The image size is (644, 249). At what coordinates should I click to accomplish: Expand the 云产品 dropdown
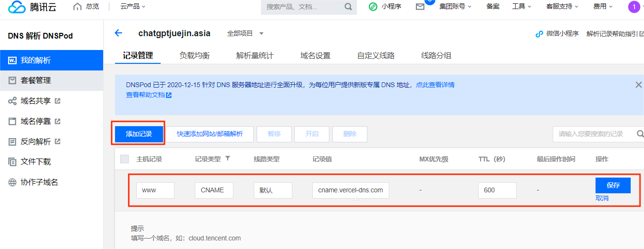point(133,7)
